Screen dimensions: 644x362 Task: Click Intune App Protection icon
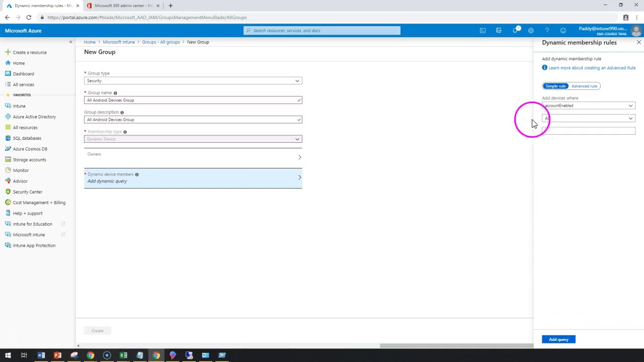[8, 245]
